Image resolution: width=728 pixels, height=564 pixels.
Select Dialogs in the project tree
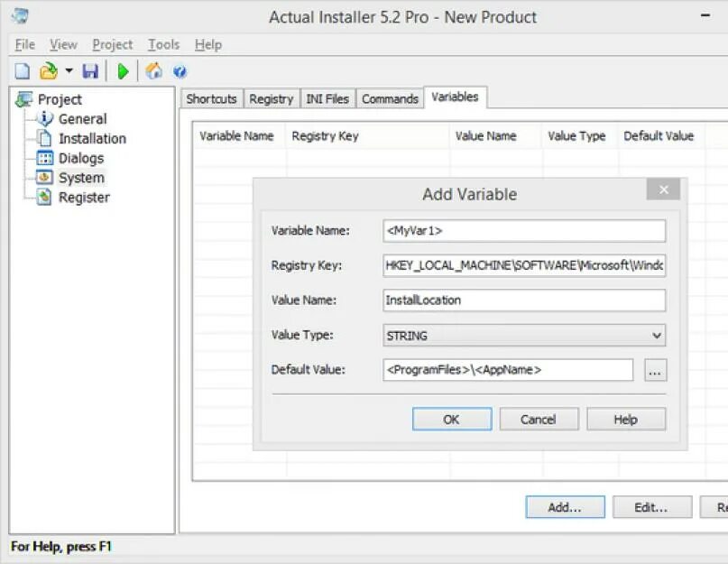[x=81, y=159]
